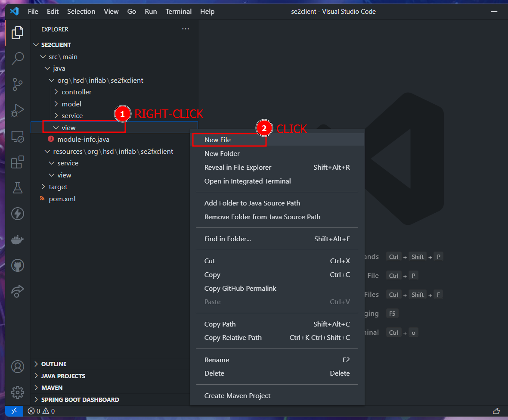Open the File menu
The height and width of the screenshot is (420, 508).
[33, 11]
